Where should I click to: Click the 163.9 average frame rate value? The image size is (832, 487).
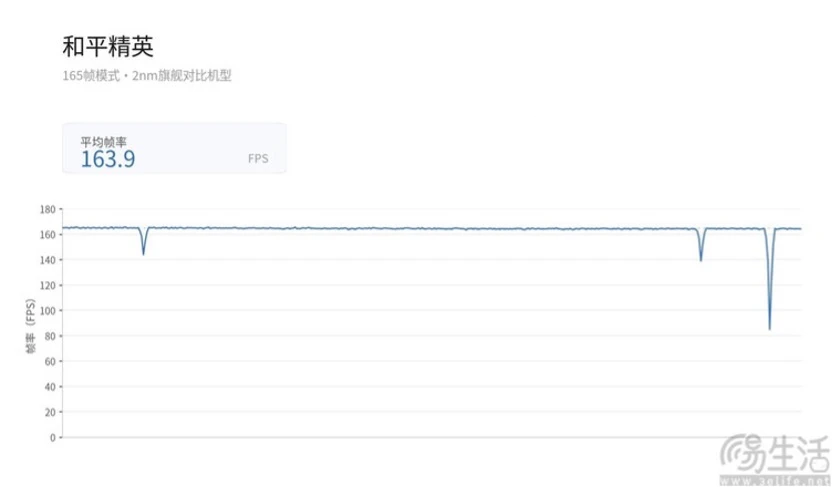tap(108, 159)
